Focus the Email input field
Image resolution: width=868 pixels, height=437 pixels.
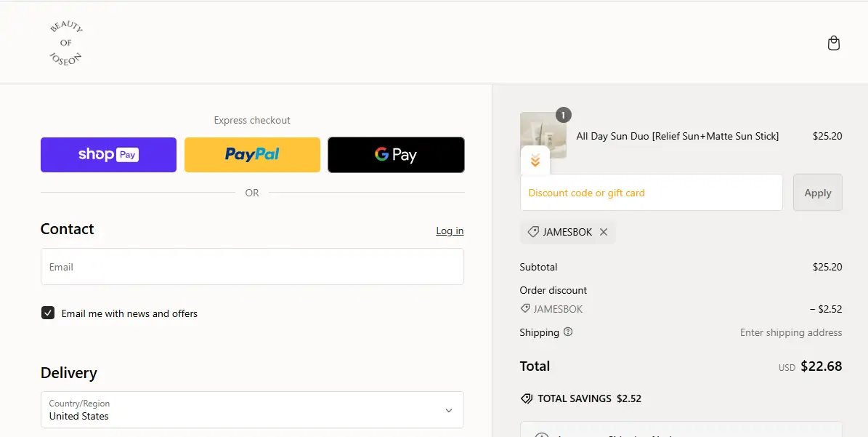[252, 267]
